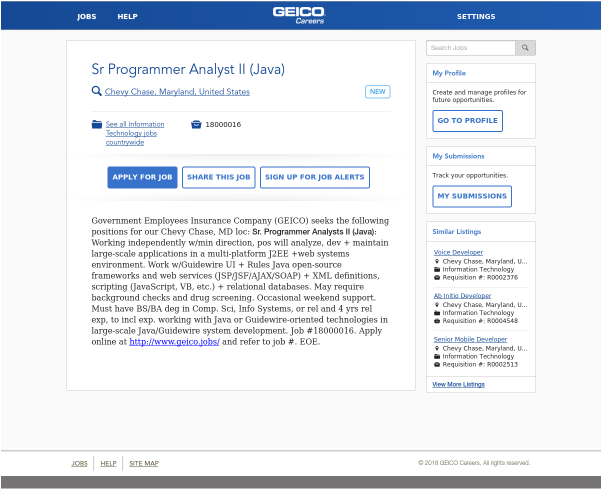The width and height of the screenshot is (601, 489).
Task: Click briefcase icon beside Requisition R0002513
Action: pos(437,364)
